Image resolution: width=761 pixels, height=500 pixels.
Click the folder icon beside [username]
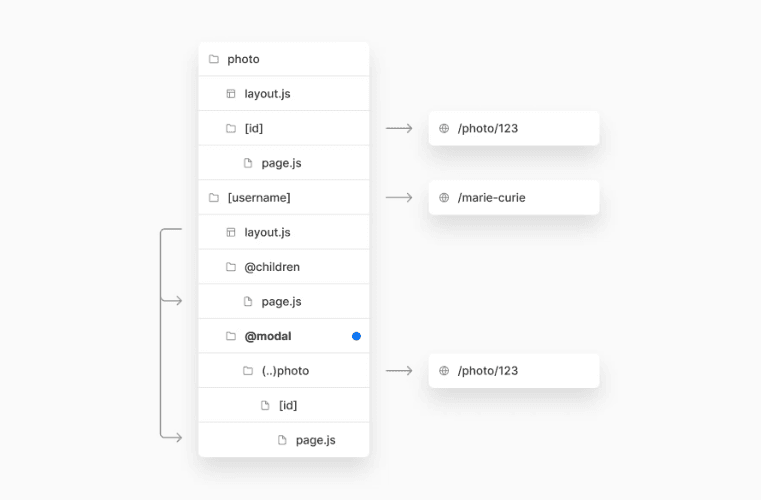click(213, 198)
